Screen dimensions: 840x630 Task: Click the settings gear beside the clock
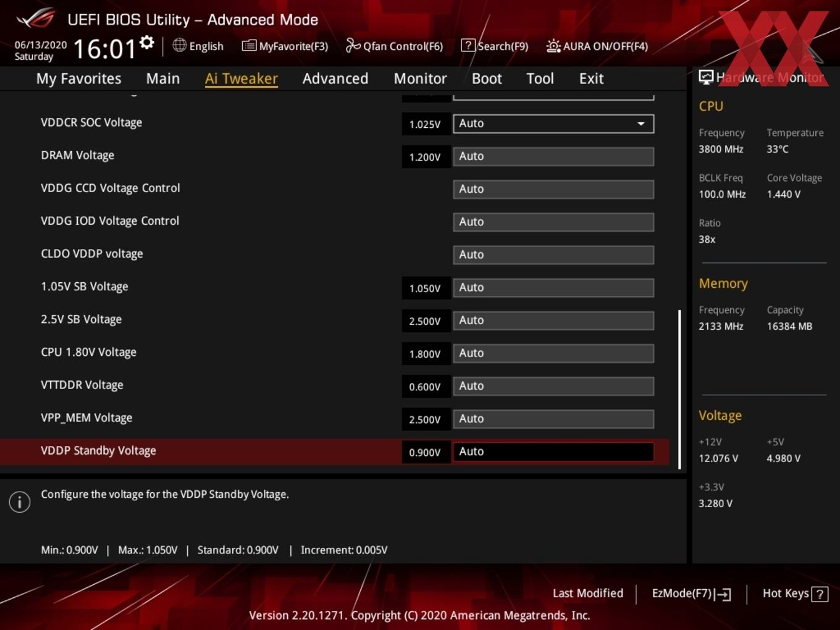[147, 43]
